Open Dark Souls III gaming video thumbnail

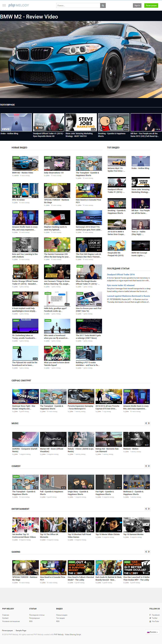[109, 567]
